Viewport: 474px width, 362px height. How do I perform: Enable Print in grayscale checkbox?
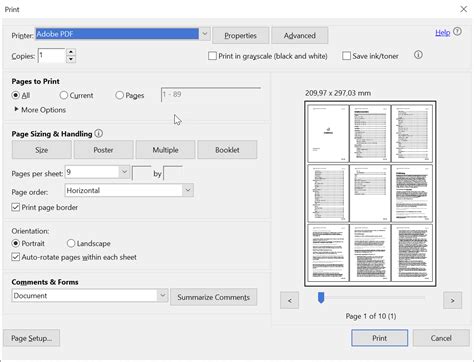tap(212, 56)
